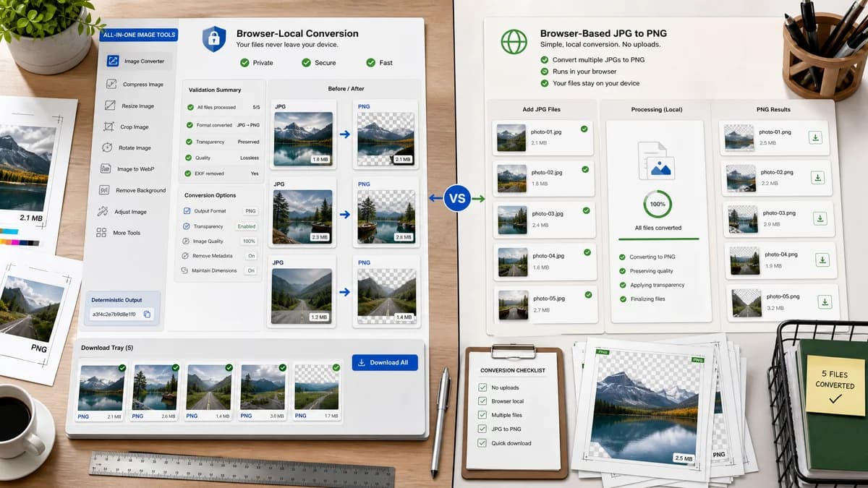Open the PNG output format selector
The image size is (868, 488).
click(x=250, y=211)
